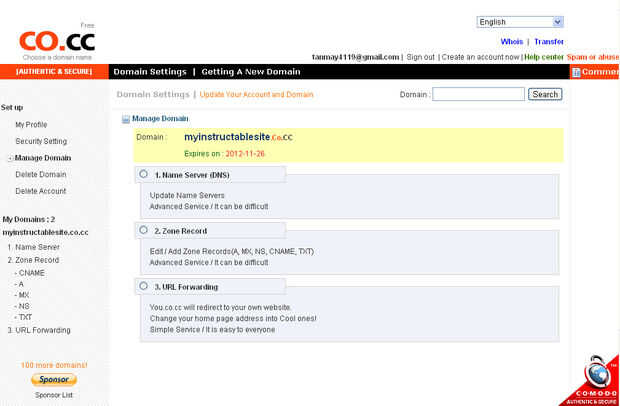The width and height of the screenshot is (620, 406).
Task: Click the Spam or abuse link
Action: [x=593, y=57]
